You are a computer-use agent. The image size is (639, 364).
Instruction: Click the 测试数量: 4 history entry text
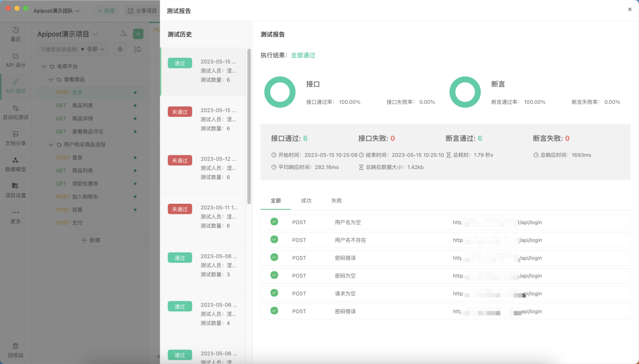pyautogui.click(x=215, y=323)
